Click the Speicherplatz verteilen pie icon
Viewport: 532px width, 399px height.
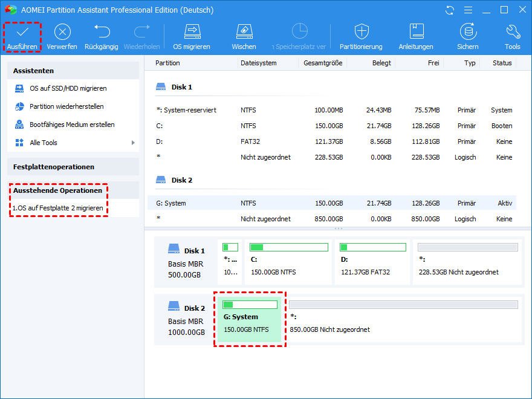(x=300, y=31)
